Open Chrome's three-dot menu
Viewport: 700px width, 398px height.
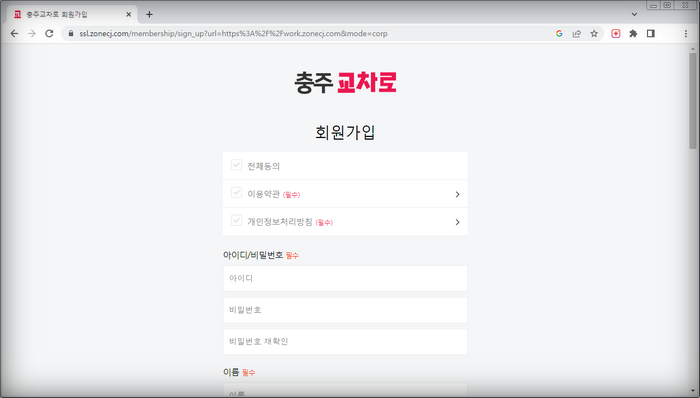tap(686, 33)
